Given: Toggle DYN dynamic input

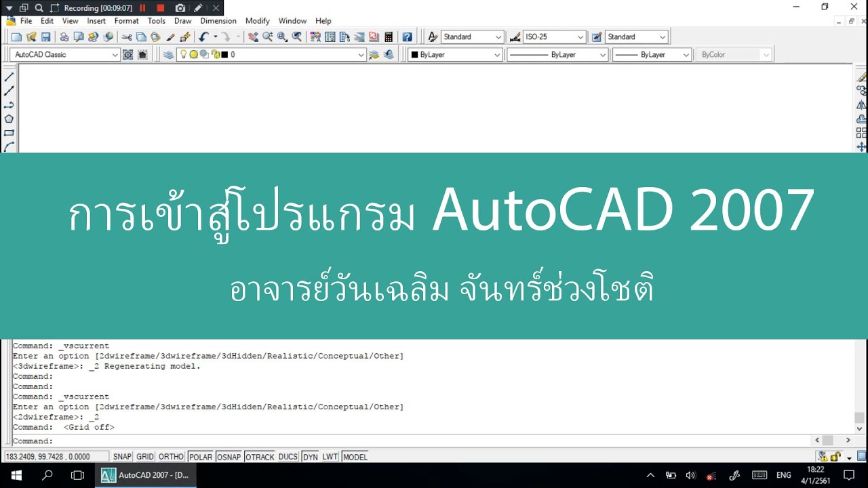Looking at the screenshot, I should 311,457.
